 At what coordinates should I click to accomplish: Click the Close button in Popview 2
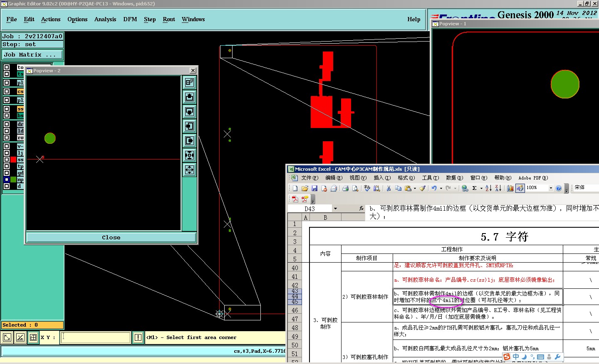pyautogui.click(x=111, y=238)
